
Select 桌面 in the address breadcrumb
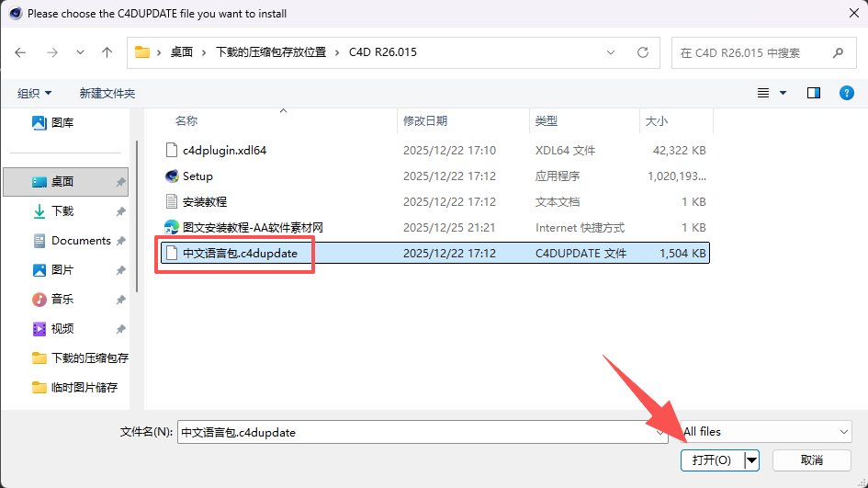182,52
